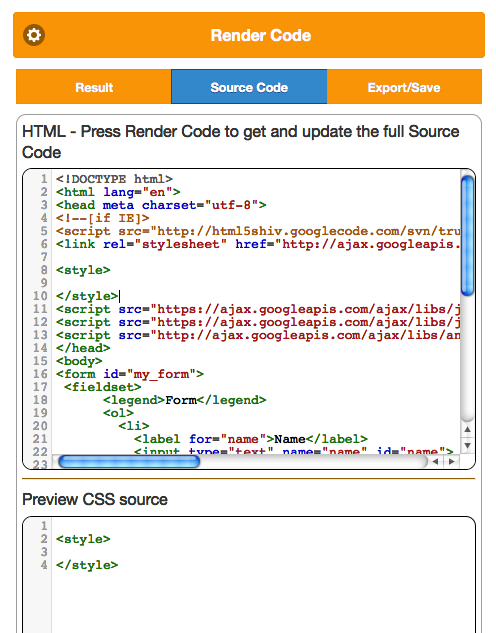Click the closing style tag in CSS preview
This screenshot has width=496, height=633.
click(87, 565)
